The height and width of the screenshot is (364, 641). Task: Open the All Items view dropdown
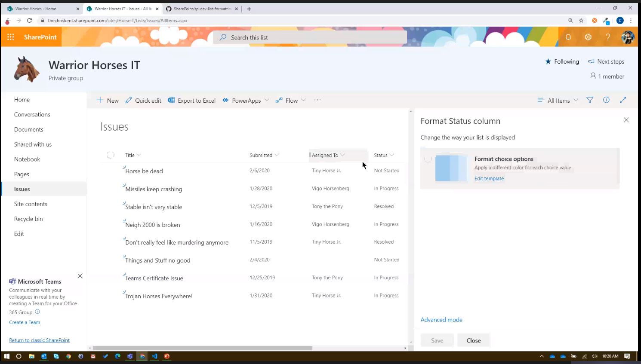click(x=558, y=100)
